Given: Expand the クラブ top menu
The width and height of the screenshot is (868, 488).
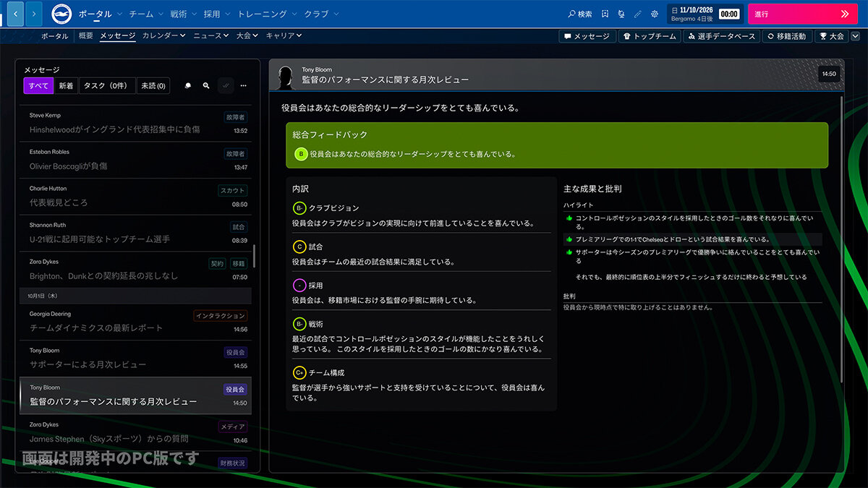Looking at the screenshot, I should (x=320, y=14).
